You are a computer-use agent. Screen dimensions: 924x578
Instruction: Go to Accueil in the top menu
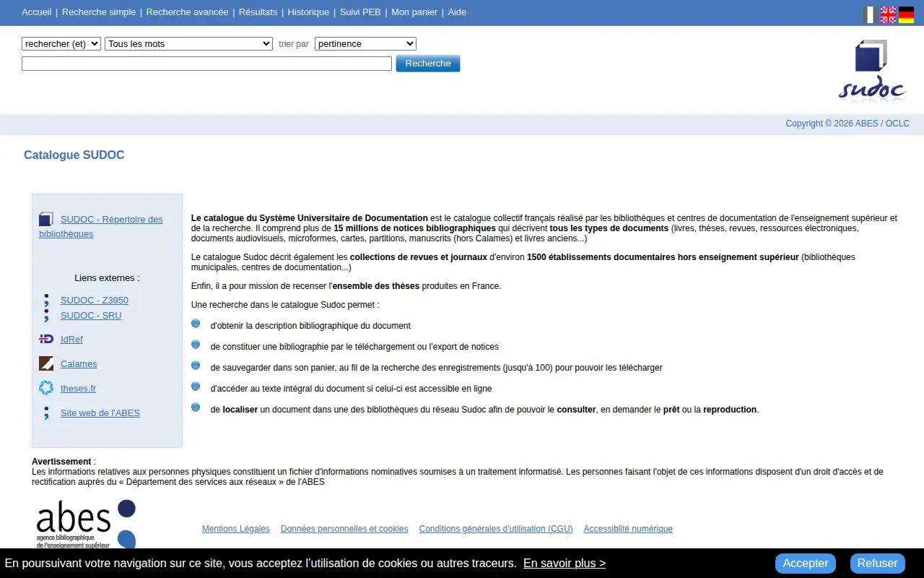click(37, 12)
